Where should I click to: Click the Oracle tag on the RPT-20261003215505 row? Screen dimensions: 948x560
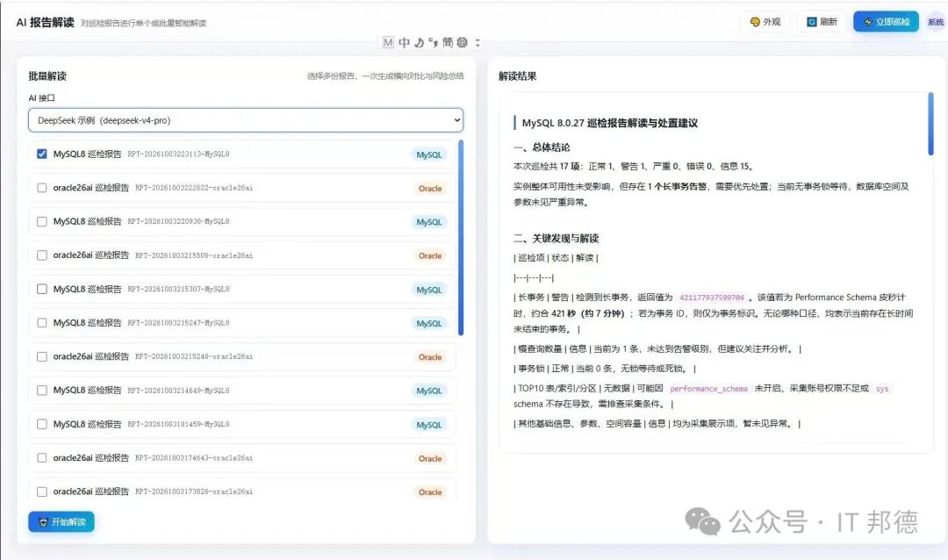(430, 255)
